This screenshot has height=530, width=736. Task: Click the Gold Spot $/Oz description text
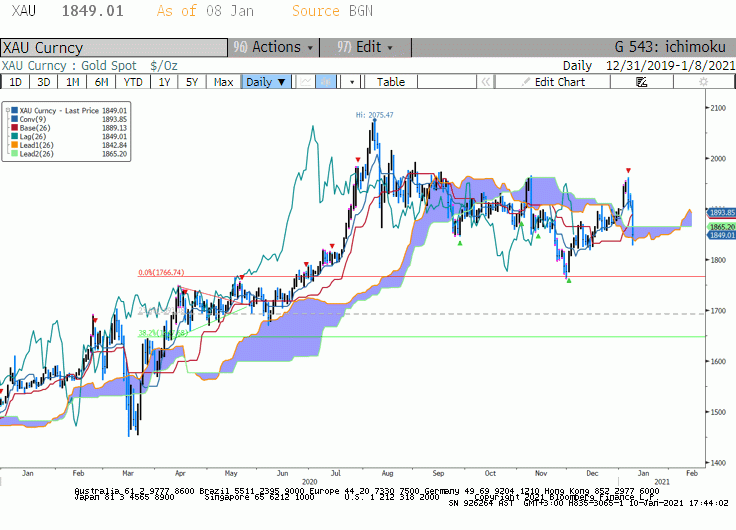coord(130,66)
